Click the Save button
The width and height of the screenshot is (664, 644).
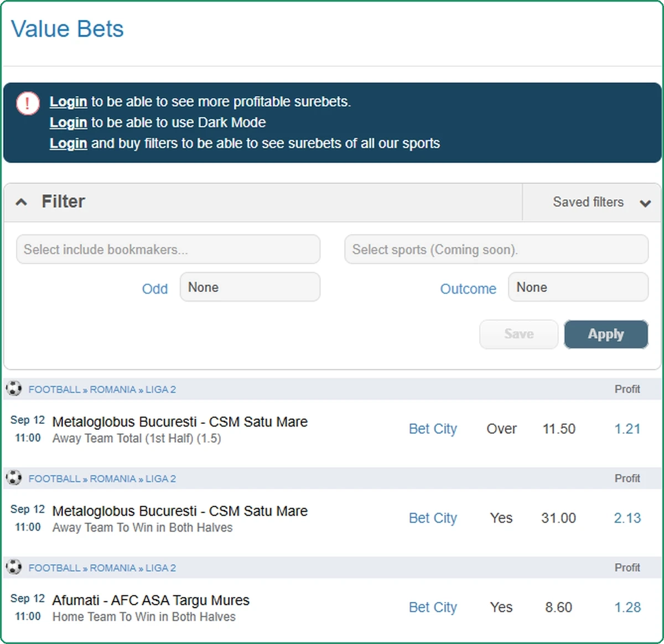[x=518, y=334]
